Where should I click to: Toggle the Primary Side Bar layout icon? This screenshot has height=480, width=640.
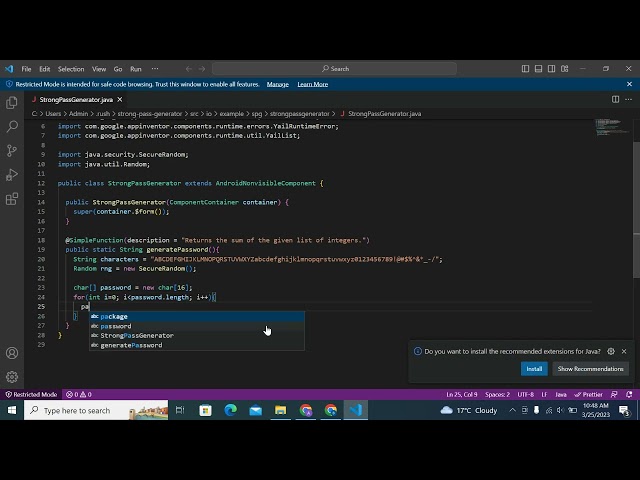tap(525, 69)
